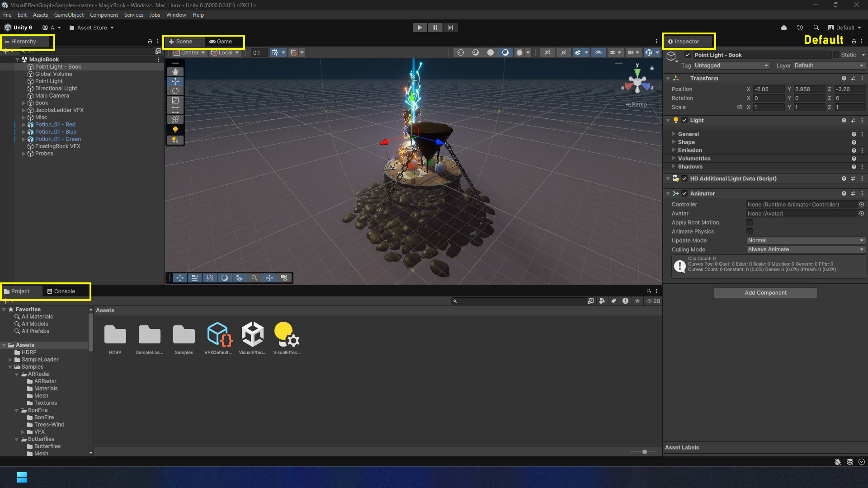Open the Asset Store dropdown
The image size is (868, 488).
tap(91, 28)
